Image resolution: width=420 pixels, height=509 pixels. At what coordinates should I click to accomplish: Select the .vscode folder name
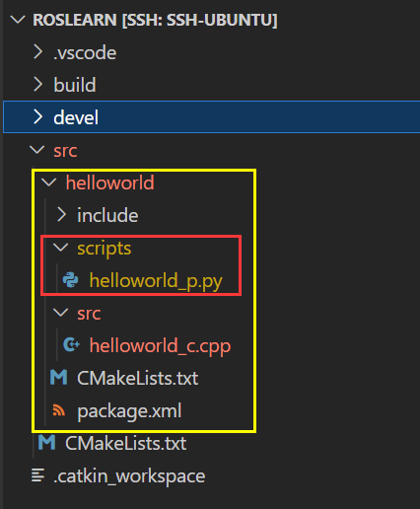(x=85, y=53)
